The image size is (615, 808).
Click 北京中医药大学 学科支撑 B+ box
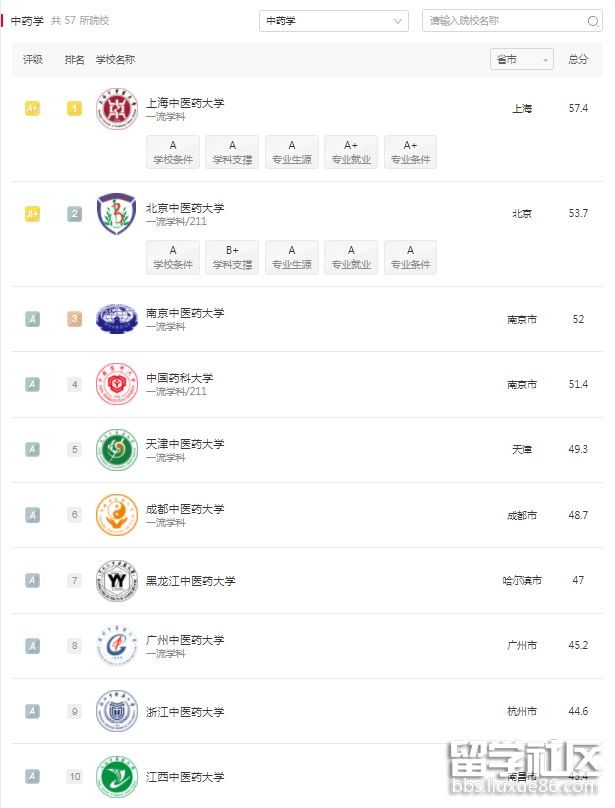(232, 257)
